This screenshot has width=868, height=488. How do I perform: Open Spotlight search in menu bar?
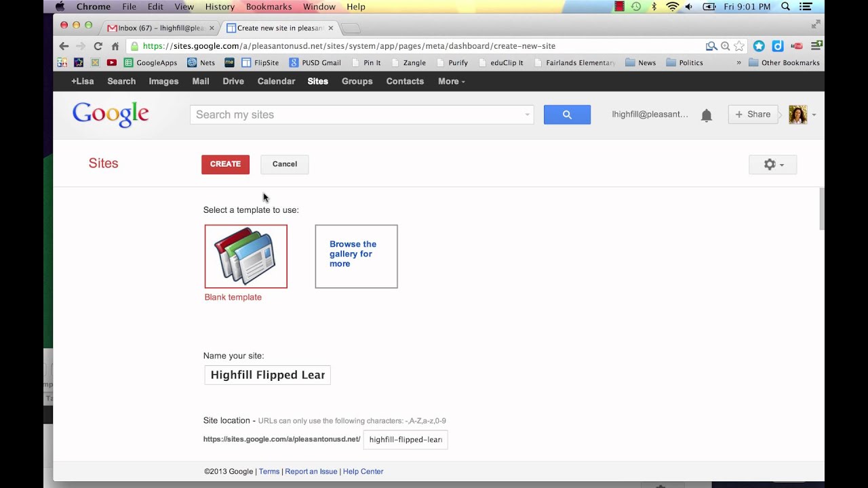coord(785,7)
